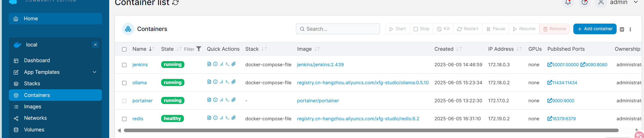Click the Add container button
644x138 pixels.
[595, 29]
